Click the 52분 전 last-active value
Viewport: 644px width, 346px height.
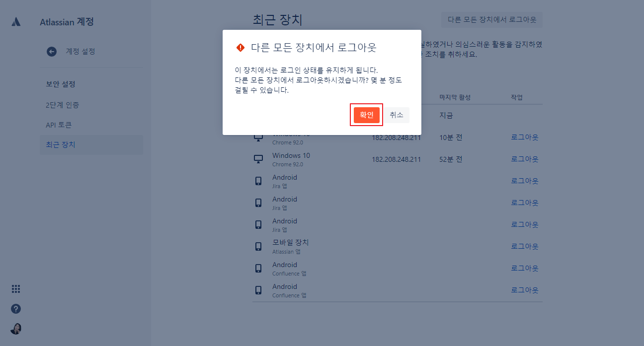pos(451,159)
